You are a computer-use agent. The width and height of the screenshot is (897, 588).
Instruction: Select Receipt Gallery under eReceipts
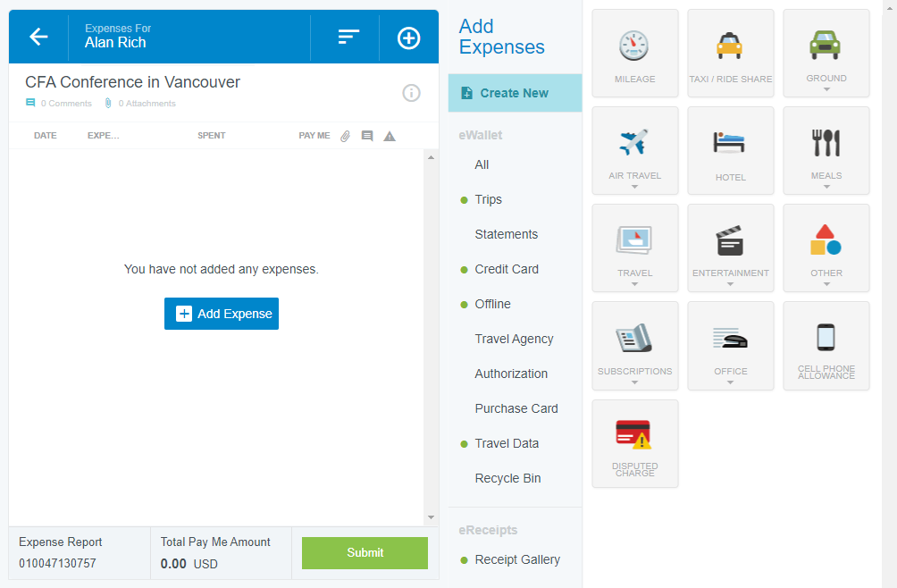point(517,559)
